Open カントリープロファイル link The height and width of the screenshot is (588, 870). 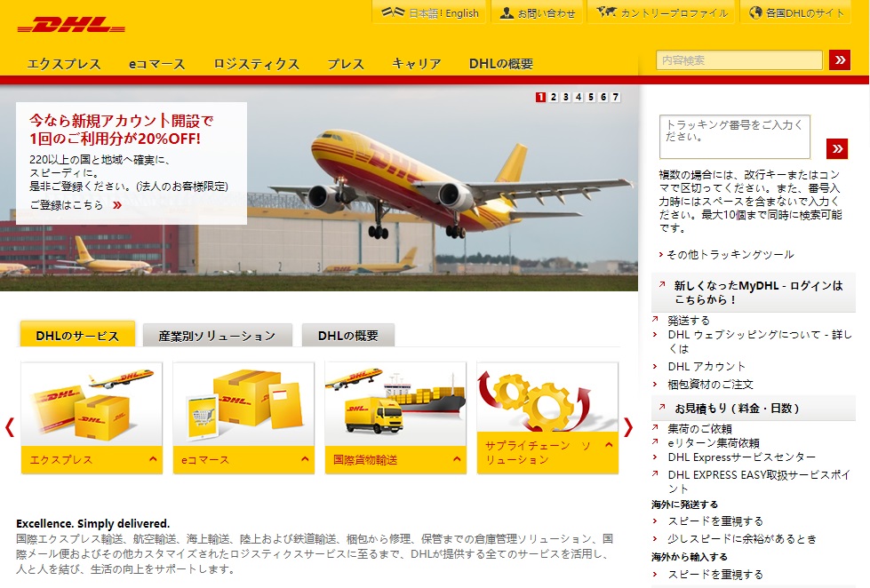tap(674, 12)
